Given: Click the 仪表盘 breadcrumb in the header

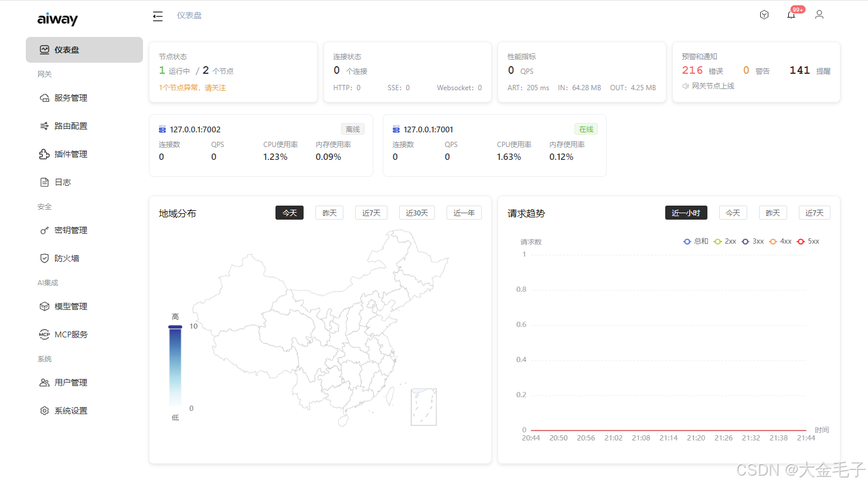Looking at the screenshot, I should click(x=189, y=16).
